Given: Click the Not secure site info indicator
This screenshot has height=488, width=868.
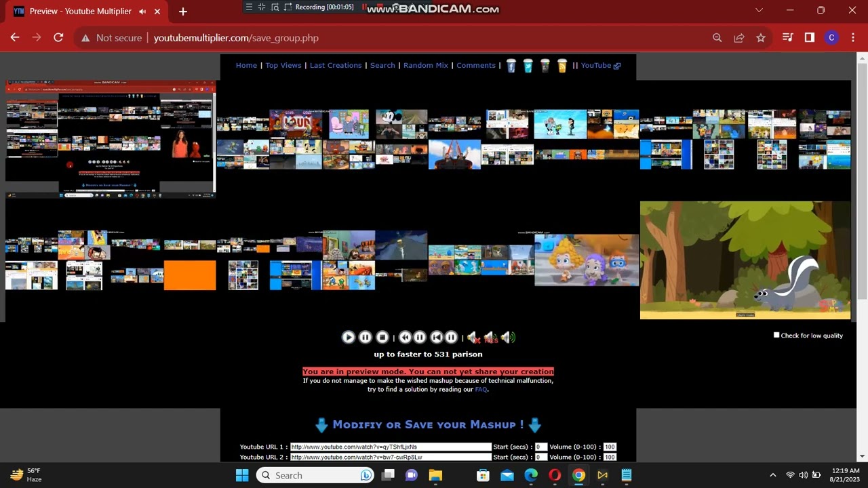Looking at the screenshot, I should click(112, 38).
